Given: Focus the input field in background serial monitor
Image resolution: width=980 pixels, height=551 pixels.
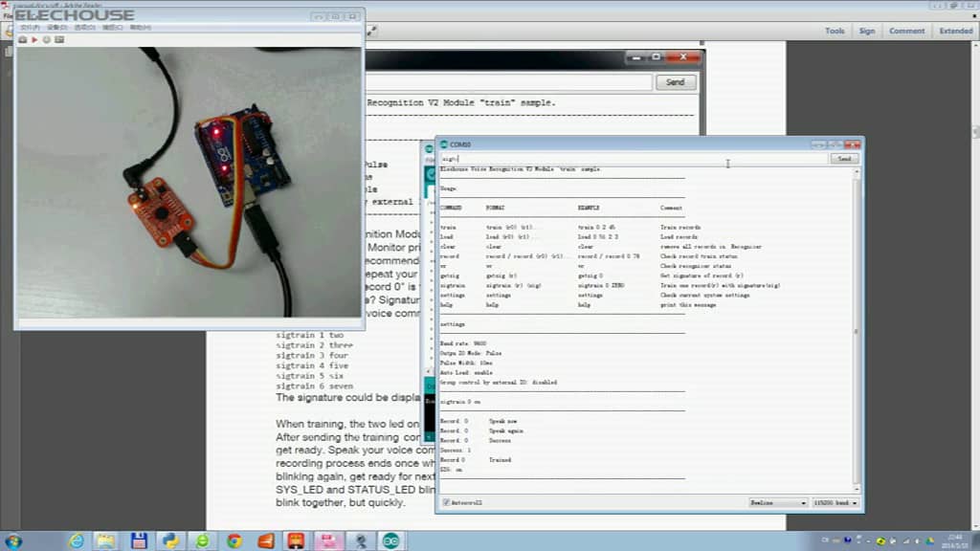Looking at the screenshot, I should tap(509, 82).
